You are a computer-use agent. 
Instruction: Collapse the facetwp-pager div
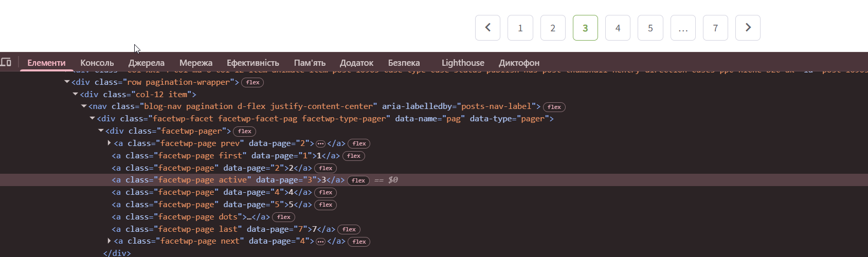coord(101,131)
